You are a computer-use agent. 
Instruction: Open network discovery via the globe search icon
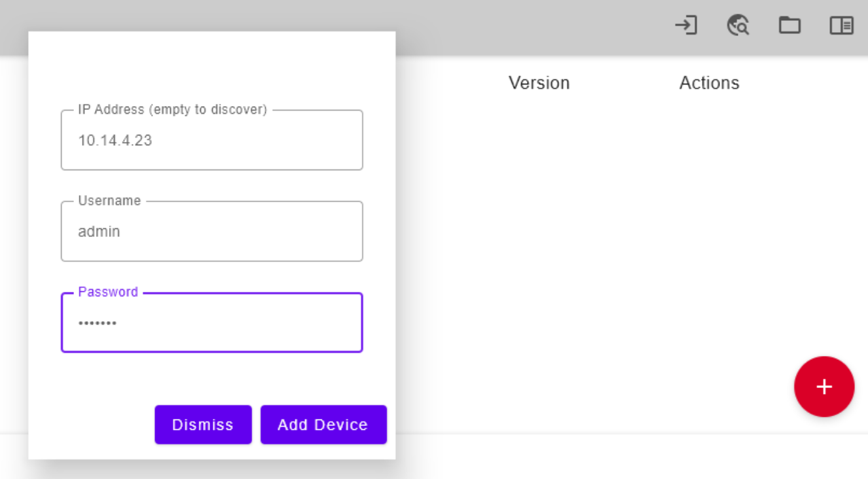pyautogui.click(x=737, y=26)
